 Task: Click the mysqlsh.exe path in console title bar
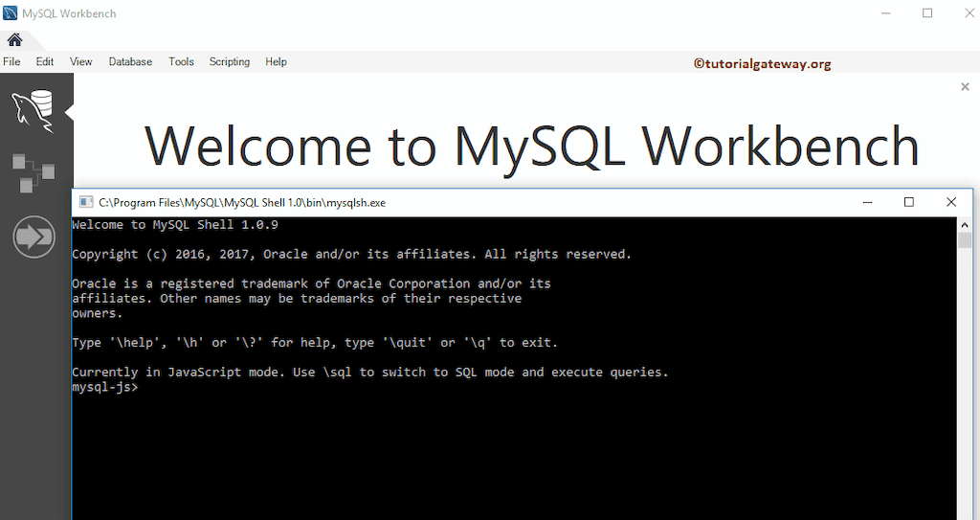[242, 203]
